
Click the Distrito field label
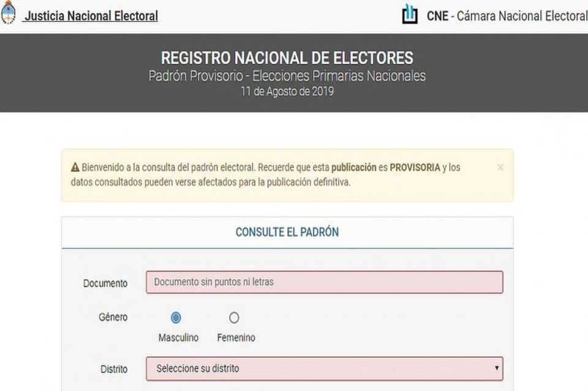coord(114,370)
